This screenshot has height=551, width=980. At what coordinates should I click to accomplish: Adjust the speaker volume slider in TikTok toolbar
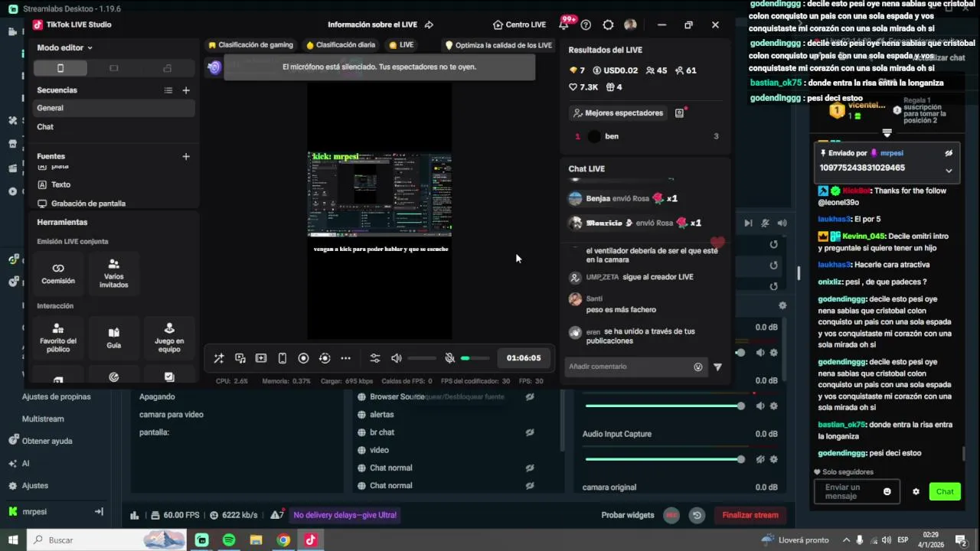[421, 358]
